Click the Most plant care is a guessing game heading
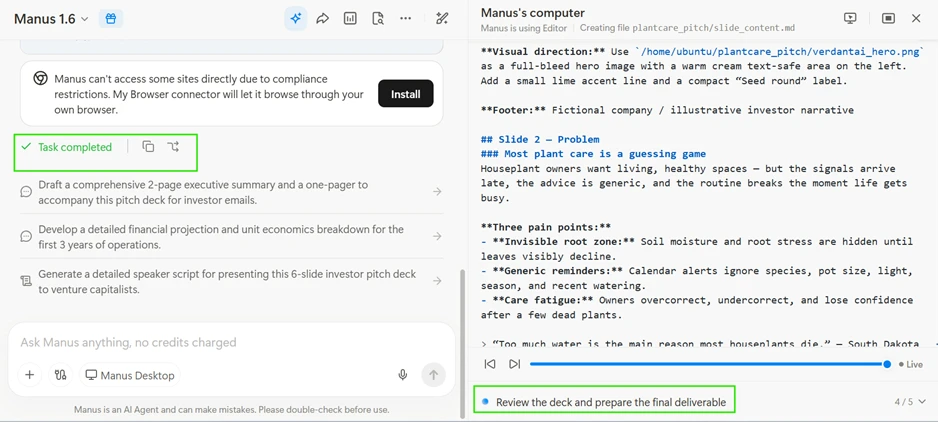This screenshot has height=422, width=938. pos(593,154)
